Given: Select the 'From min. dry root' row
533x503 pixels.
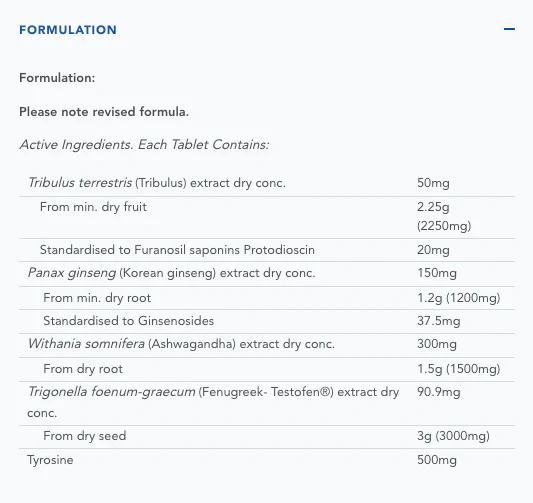Looking at the screenshot, I should pyautogui.click(x=267, y=298).
